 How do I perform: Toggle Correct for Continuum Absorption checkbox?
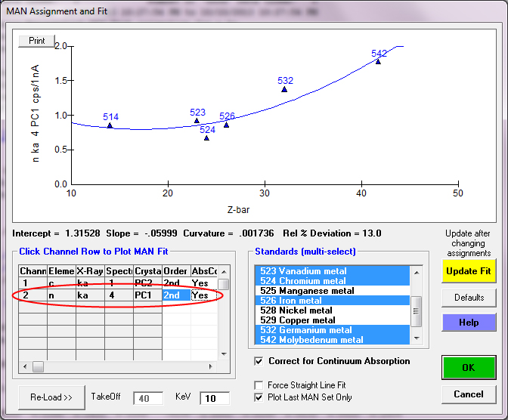[x=261, y=361]
